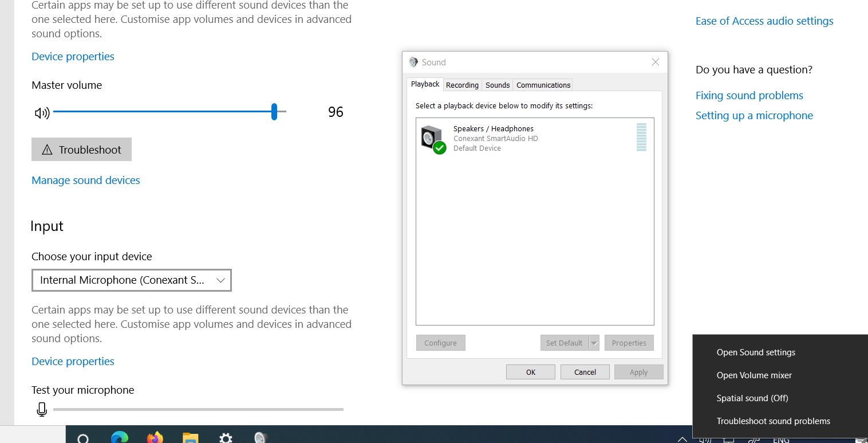Open File Explorer from the taskbar
This screenshot has height=443, width=868.
[190, 437]
